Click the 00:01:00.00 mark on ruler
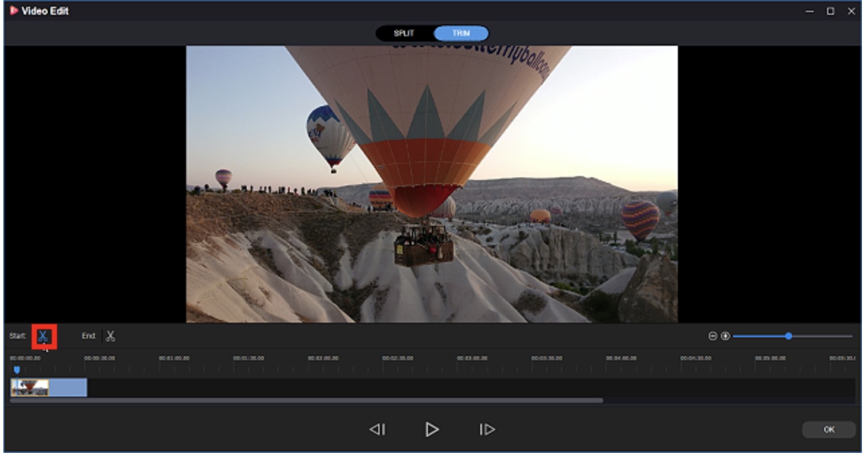868x461 pixels. tap(174, 358)
